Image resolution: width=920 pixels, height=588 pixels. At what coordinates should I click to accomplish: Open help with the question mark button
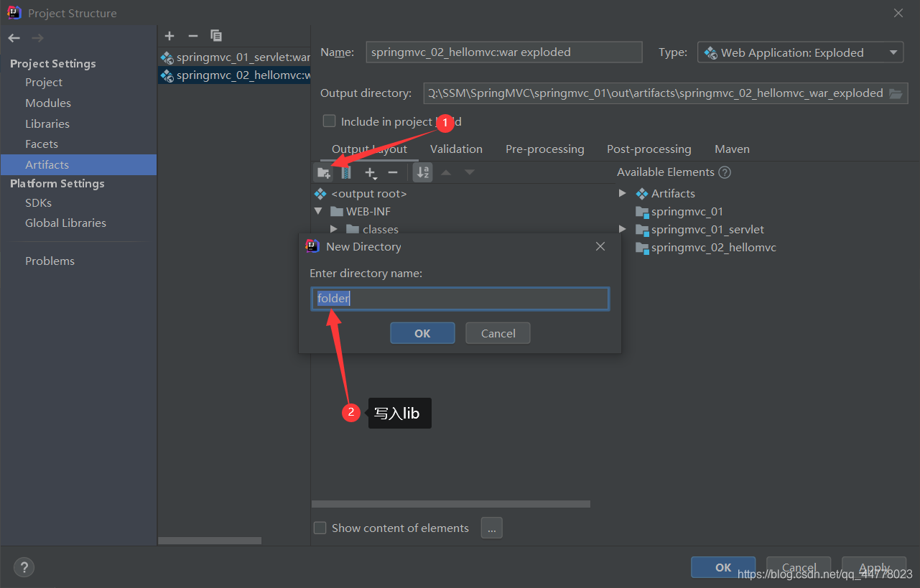[24, 567]
